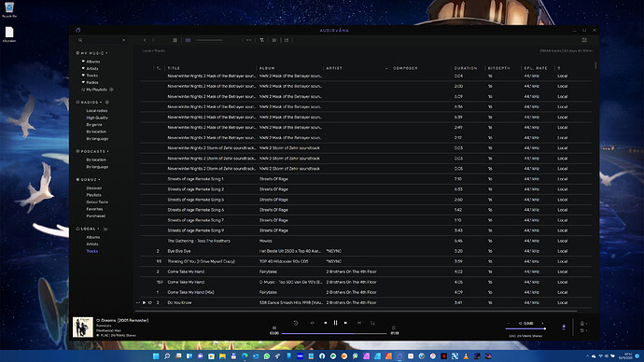644x362 pixels.
Task: Open Playlists under Qobuz
Action: click(93, 195)
